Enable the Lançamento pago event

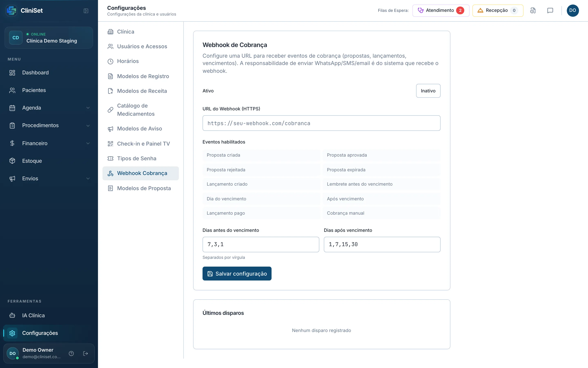(x=261, y=213)
